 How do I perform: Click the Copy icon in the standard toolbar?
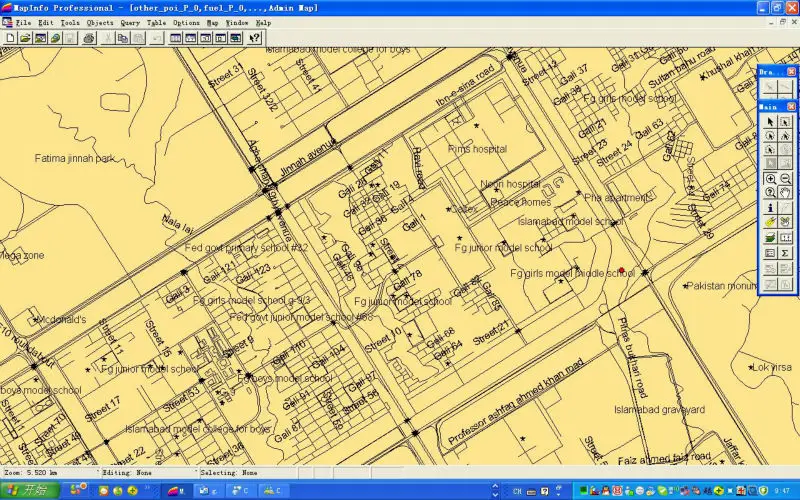click(x=122, y=38)
